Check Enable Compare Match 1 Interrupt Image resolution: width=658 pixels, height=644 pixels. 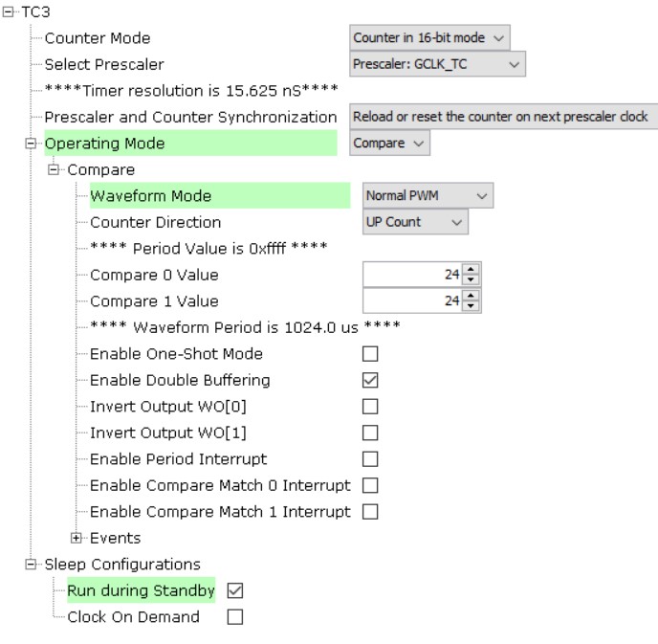(370, 512)
